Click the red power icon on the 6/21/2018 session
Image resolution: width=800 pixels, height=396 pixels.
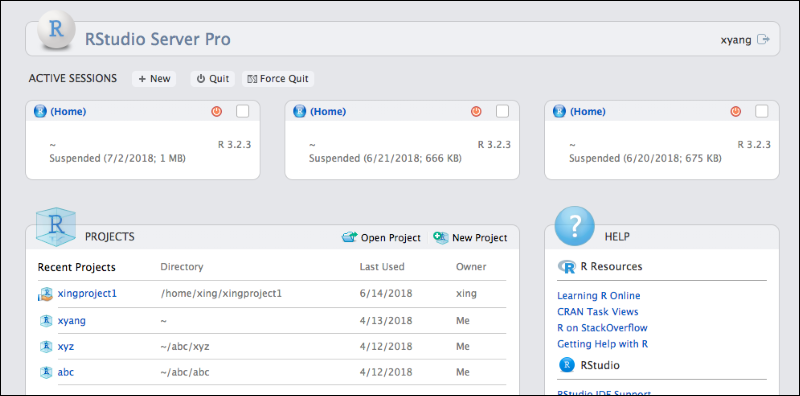(x=476, y=111)
